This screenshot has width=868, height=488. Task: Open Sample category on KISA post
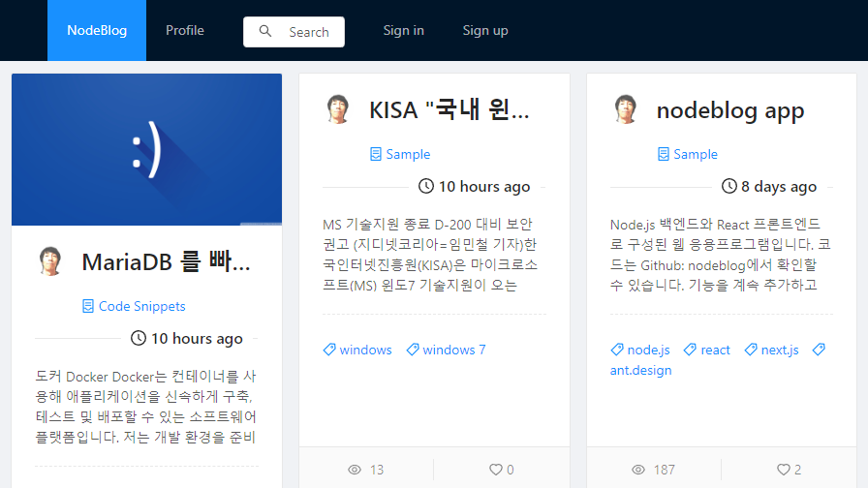[407, 154]
